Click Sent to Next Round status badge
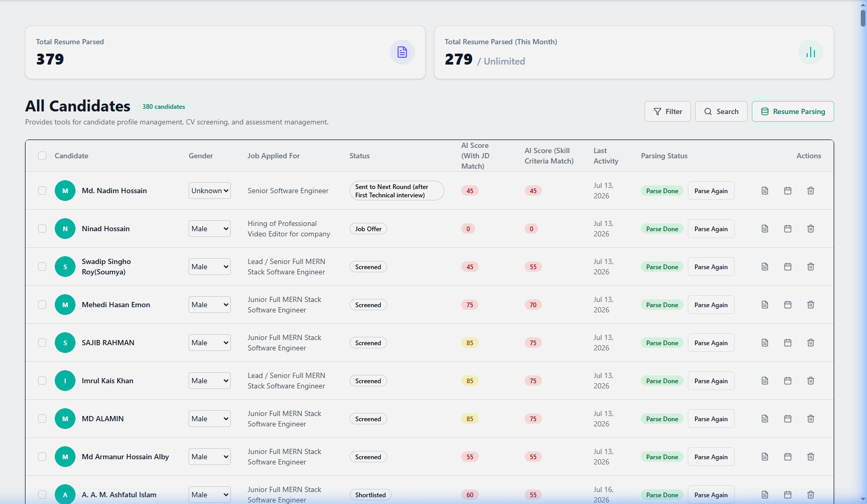This screenshot has height=504, width=867. [x=397, y=191]
